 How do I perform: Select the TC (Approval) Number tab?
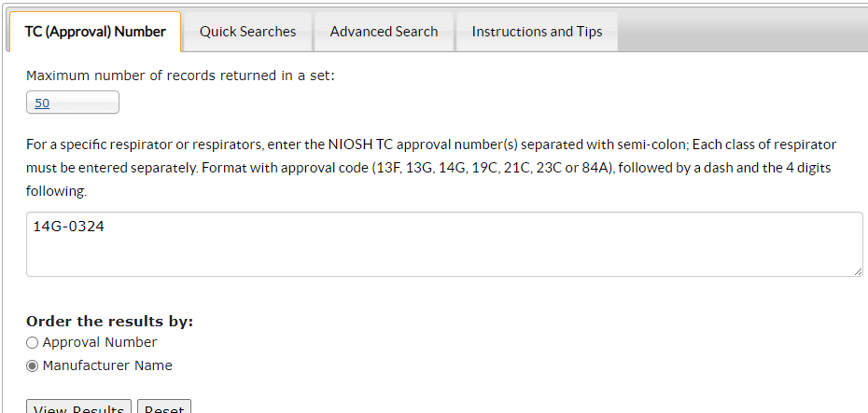(95, 32)
